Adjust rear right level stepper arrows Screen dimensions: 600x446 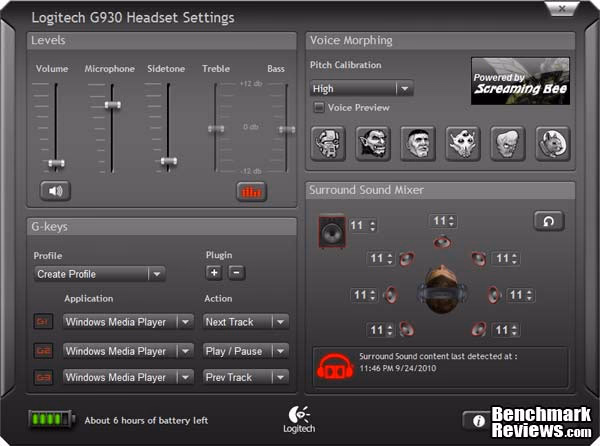pos(514,330)
